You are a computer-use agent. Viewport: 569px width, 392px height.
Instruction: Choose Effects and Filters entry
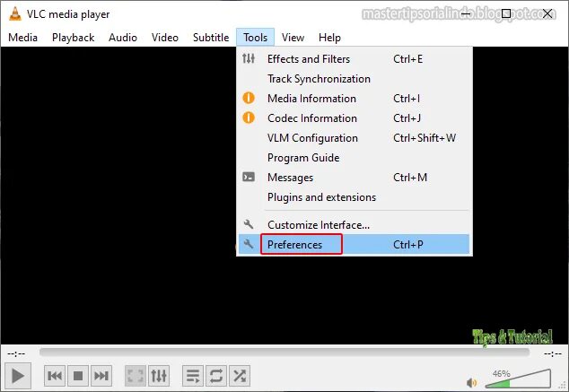tap(355, 58)
